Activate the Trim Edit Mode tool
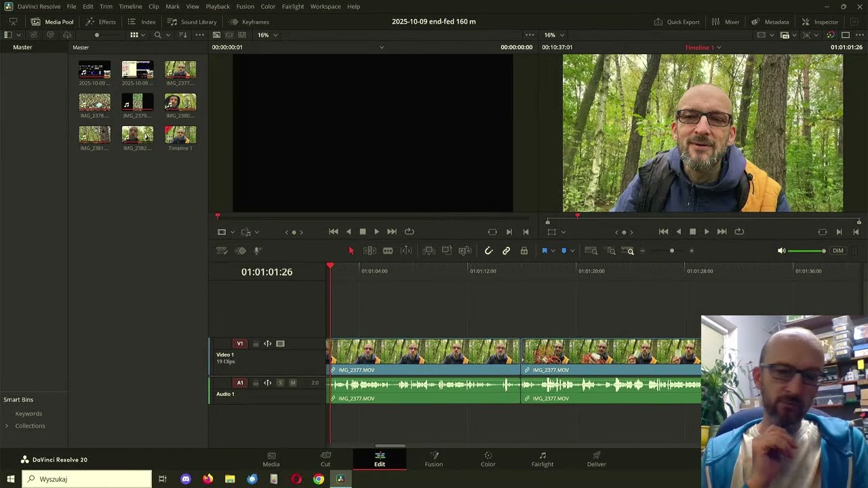Viewport: 868px width, 488px height. [x=370, y=251]
